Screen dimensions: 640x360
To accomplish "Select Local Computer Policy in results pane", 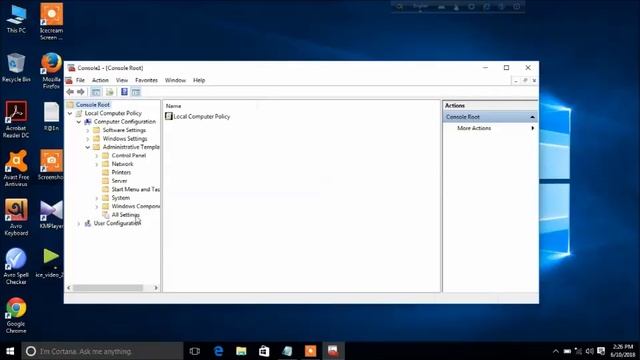I will 198,116.
